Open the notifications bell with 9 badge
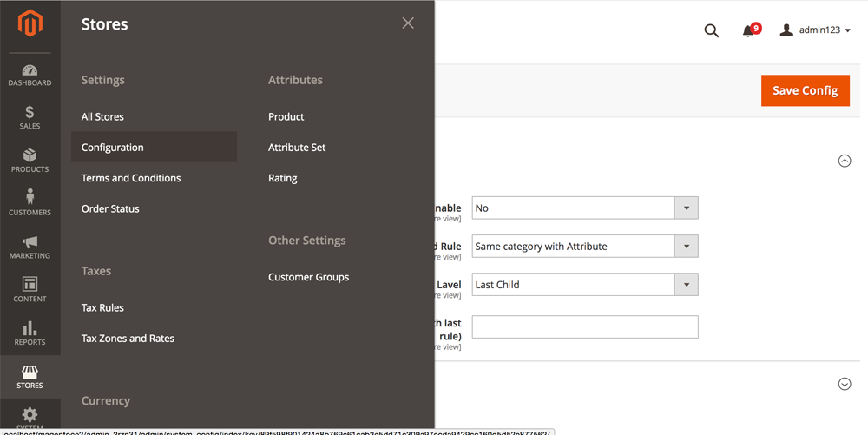This screenshot has width=868, height=435. point(751,30)
